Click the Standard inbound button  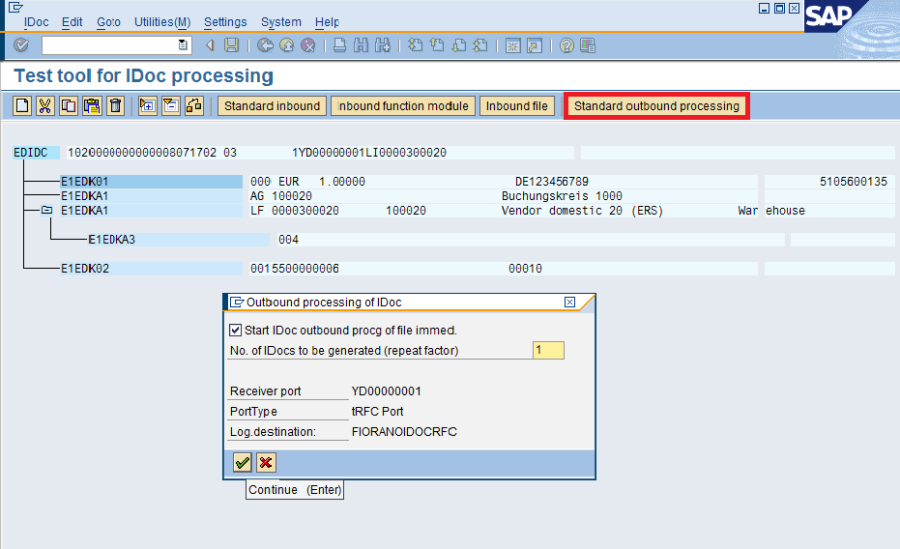[272, 106]
